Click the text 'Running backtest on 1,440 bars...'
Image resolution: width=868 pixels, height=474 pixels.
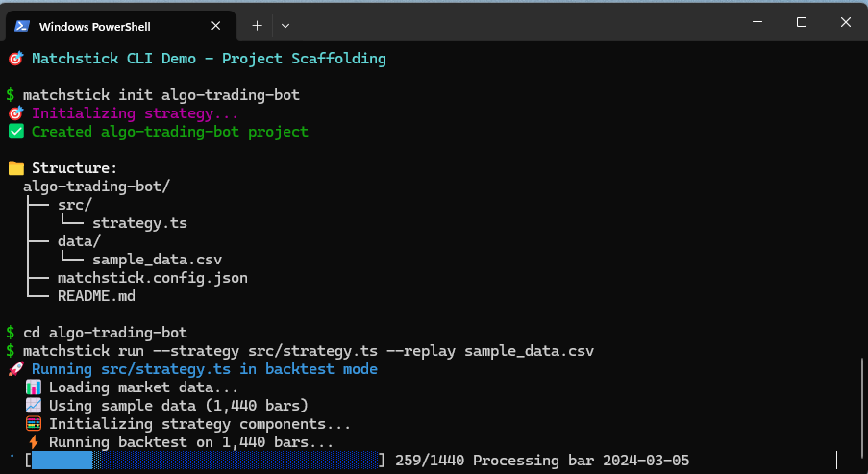(x=191, y=442)
